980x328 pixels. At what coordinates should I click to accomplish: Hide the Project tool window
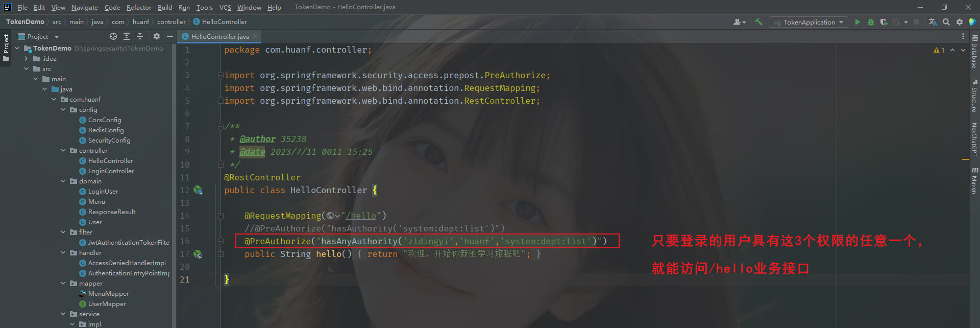169,36
